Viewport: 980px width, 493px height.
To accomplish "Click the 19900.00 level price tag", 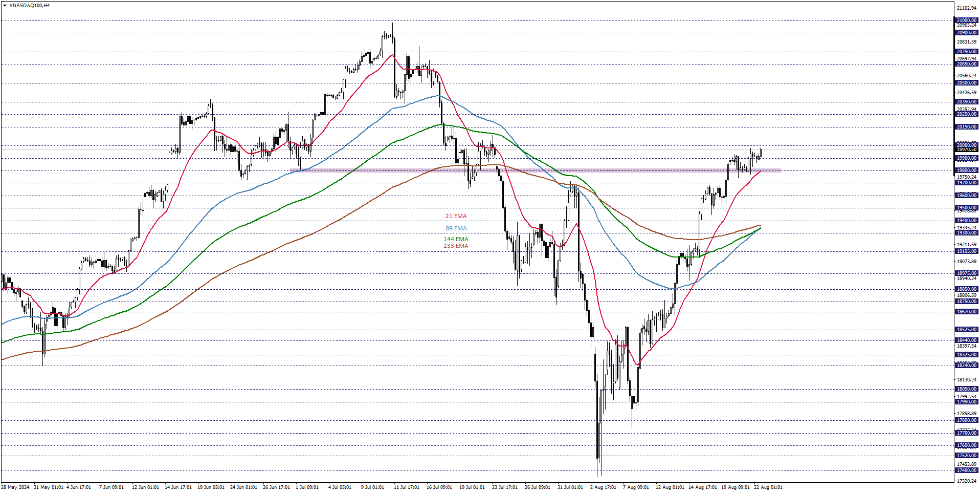I will pyautogui.click(x=966, y=158).
